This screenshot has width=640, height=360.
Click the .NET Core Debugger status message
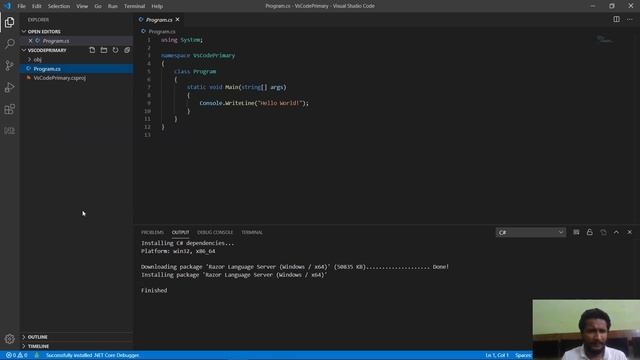coord(93,355)
